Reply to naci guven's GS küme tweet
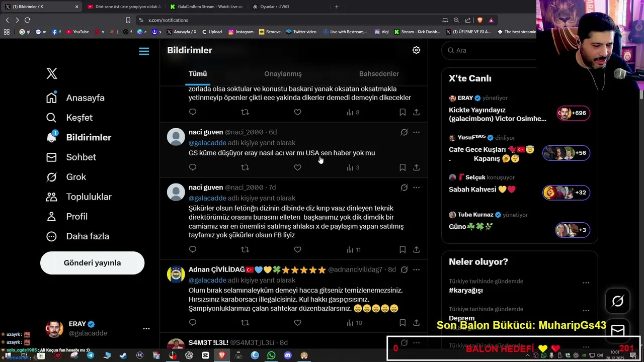 tap(193, 167)
